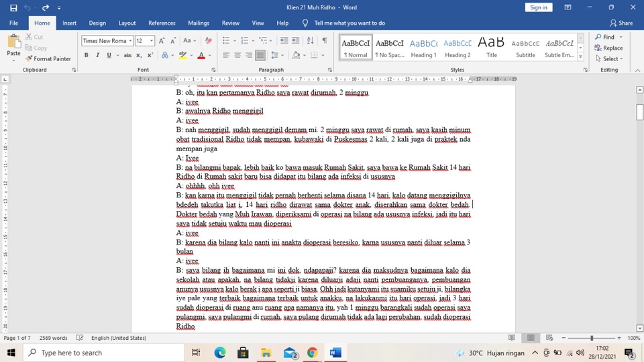
Task: Align text to the left
Action: pyautogui.click(x=226, y=55)
